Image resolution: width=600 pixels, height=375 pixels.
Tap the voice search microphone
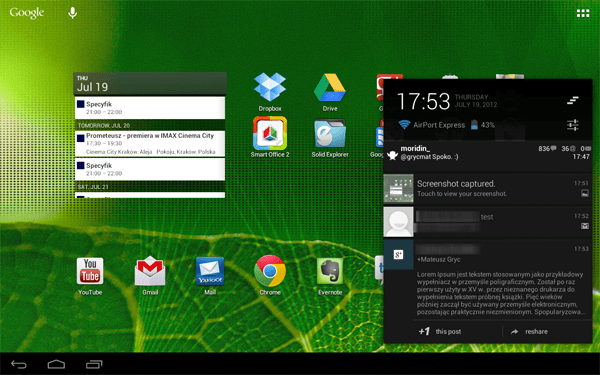(x=72, y=13)
